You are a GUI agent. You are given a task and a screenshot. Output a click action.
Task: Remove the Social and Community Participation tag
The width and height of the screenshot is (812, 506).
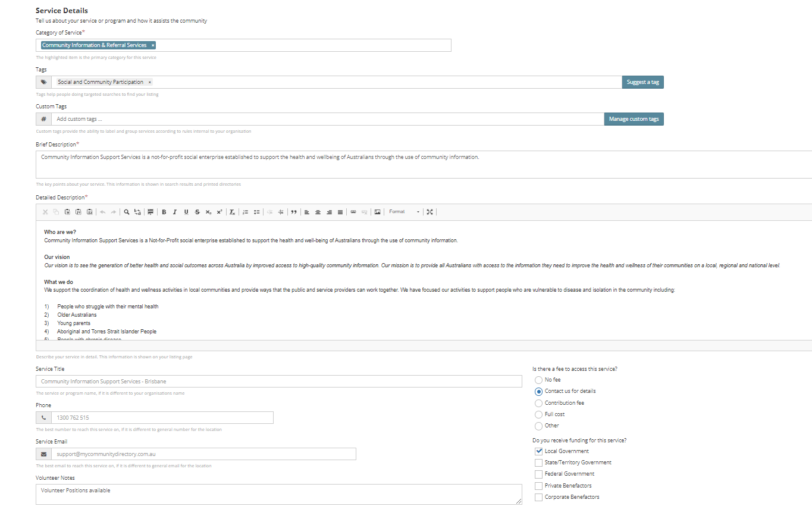[x=150, y=82]
